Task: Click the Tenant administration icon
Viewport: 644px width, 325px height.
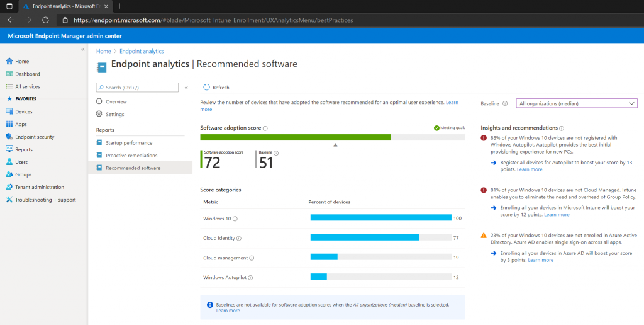Action: pyautogui.click(x=9, y=187)
